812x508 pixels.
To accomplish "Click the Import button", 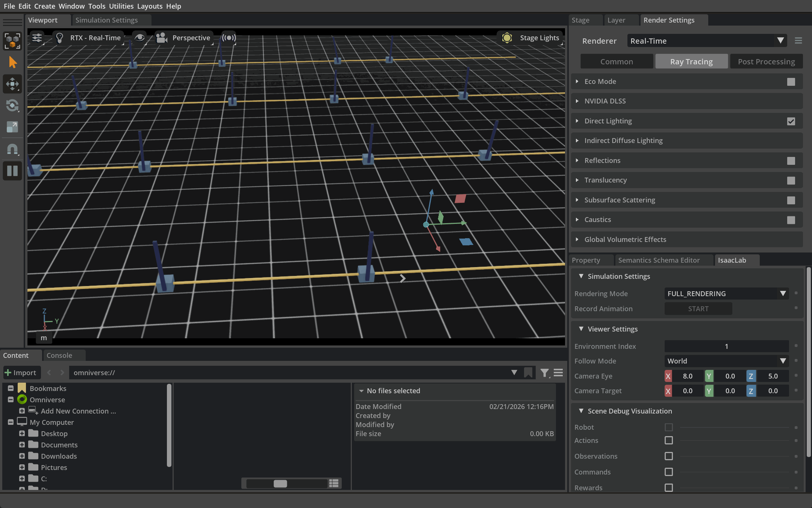I will pos(21,373).
